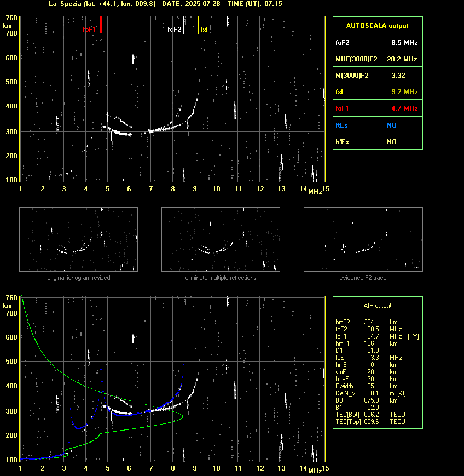Click the red foF1 marker line
The height and width of the screenshot is (476, 464).
(x=101, y=25)
